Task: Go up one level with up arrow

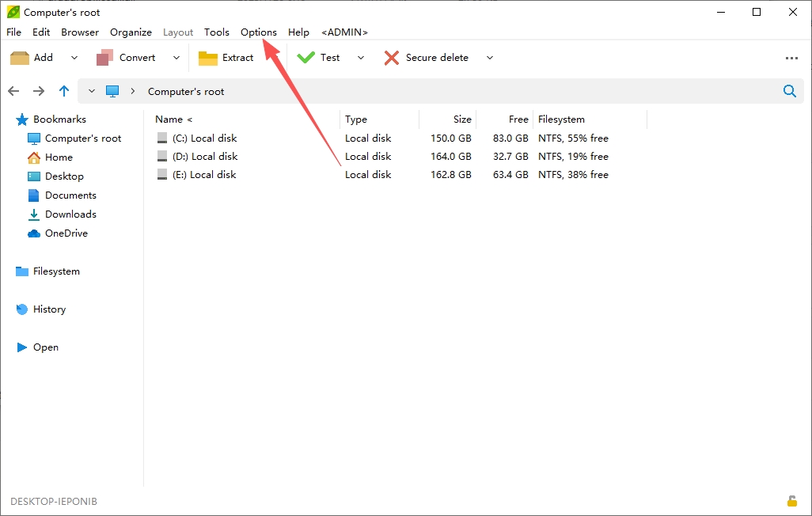Action: 63,91
